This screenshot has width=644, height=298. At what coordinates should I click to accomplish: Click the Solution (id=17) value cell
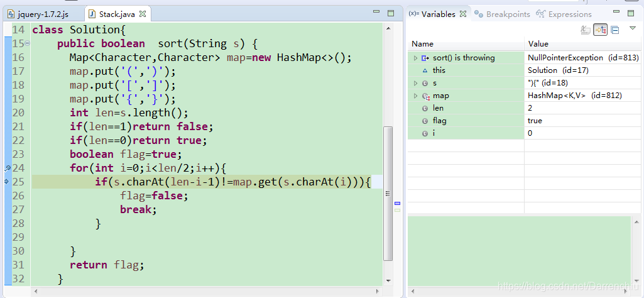point(582,70)
